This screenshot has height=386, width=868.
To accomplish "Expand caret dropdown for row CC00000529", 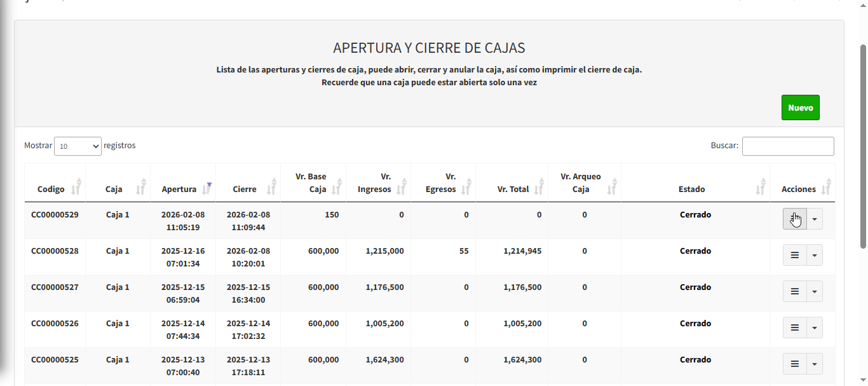I will point(815,219).
